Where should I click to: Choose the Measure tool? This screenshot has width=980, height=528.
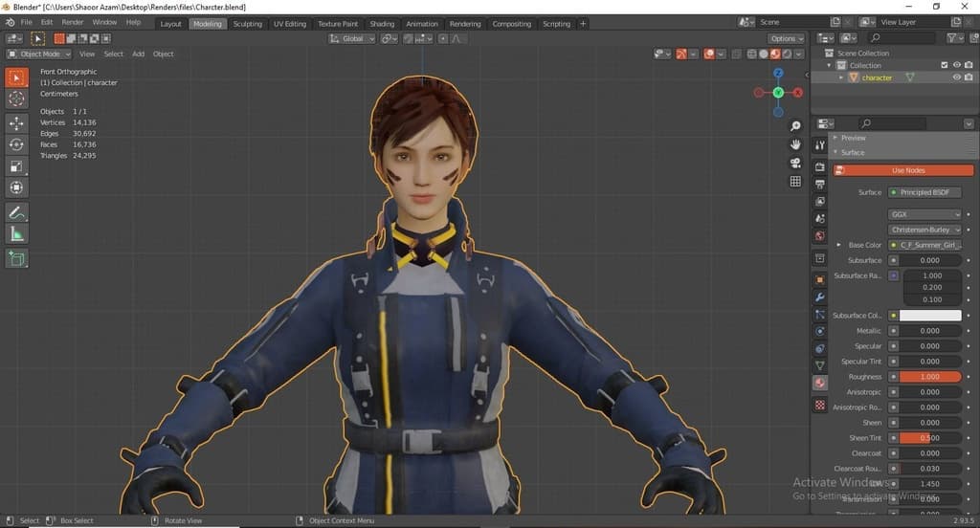(16, 234)
